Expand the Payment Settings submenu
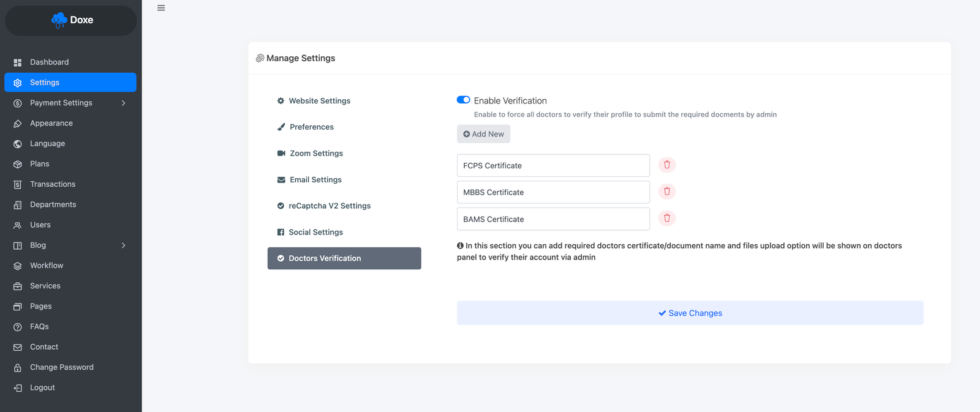The image size is (980, 412). pyautogui.click(x=123, y=103)
